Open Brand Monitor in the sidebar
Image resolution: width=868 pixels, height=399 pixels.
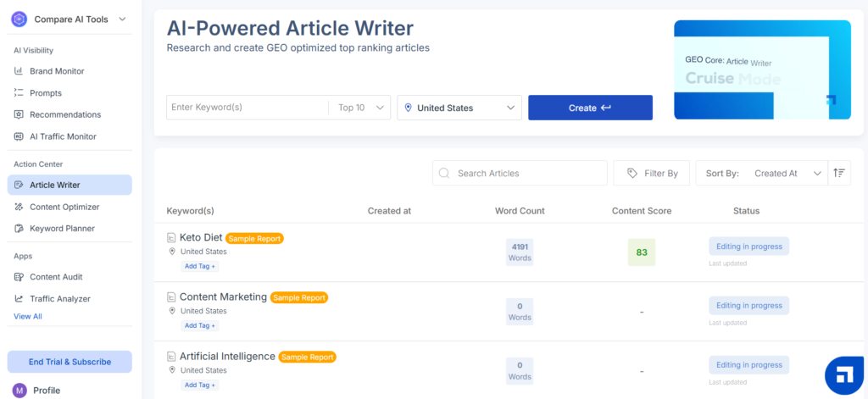pyautogui.click(x=57, y=71)
